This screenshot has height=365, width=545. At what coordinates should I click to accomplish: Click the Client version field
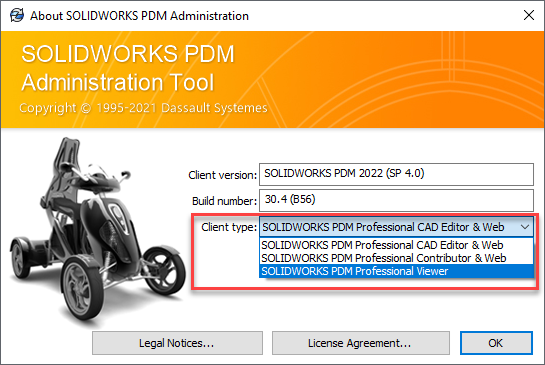396,174
